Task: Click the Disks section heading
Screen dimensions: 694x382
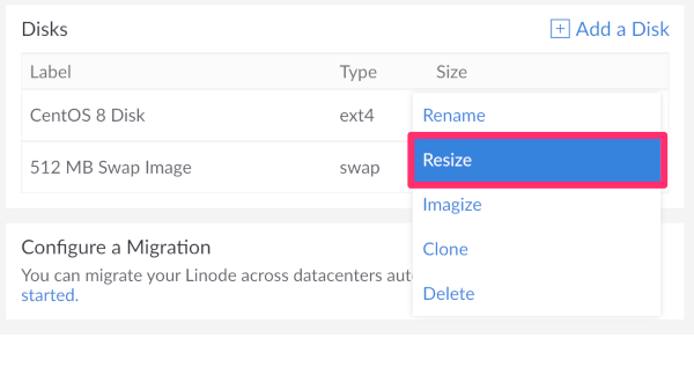Action: pyautogui.click(x=44, y=29)
